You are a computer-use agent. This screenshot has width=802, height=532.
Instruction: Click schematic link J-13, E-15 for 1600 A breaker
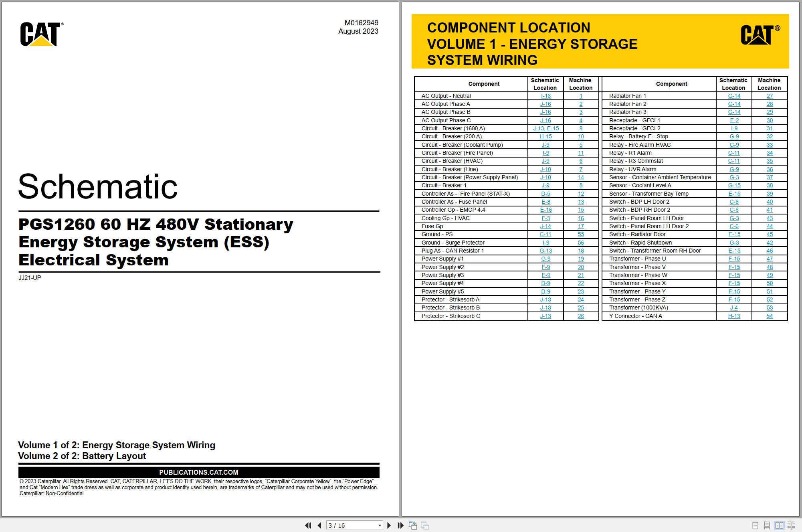(x=545, y=128)
